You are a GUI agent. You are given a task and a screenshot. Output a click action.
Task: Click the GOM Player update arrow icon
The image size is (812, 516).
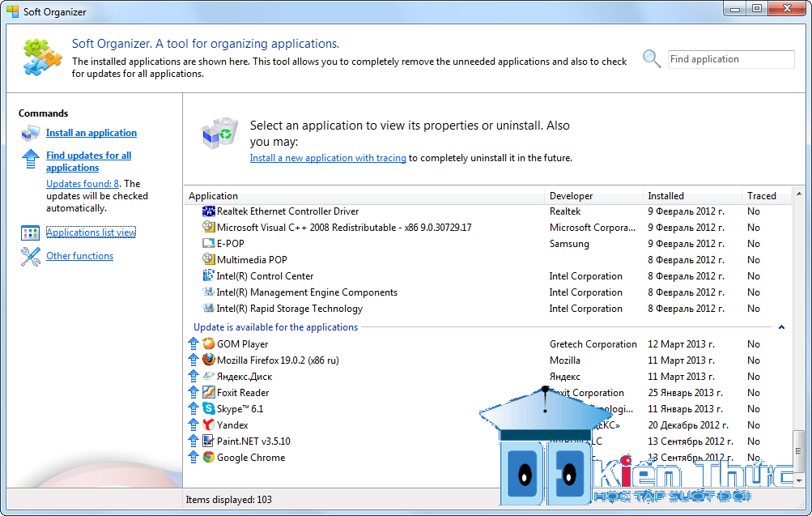click(x=193, y=343)
